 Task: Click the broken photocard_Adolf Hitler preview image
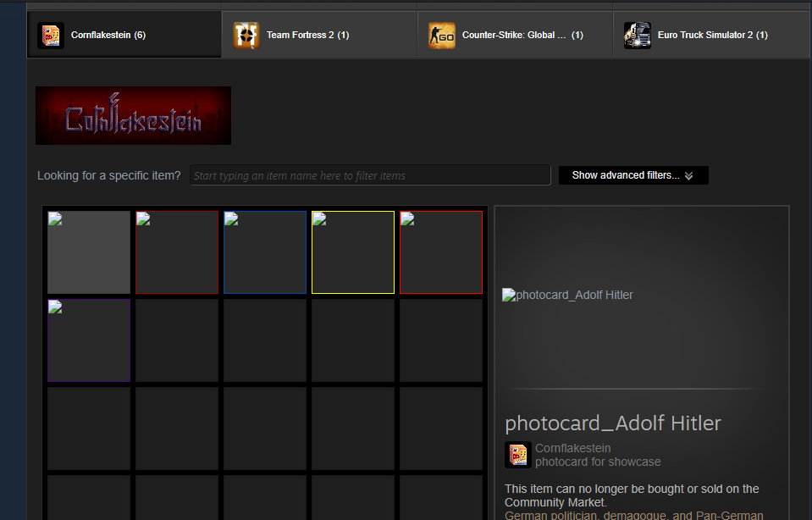point(567,295)
